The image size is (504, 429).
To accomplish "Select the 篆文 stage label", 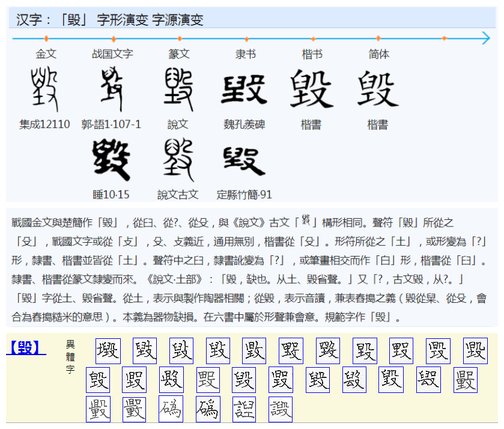I will (x=180, y=53).
